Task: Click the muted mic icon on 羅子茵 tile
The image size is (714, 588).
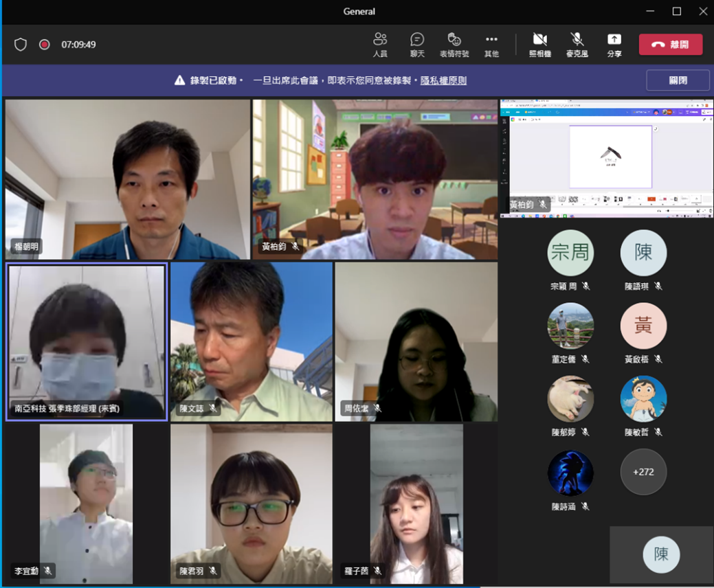Action: pyautogui.click(x=378, y=570)
